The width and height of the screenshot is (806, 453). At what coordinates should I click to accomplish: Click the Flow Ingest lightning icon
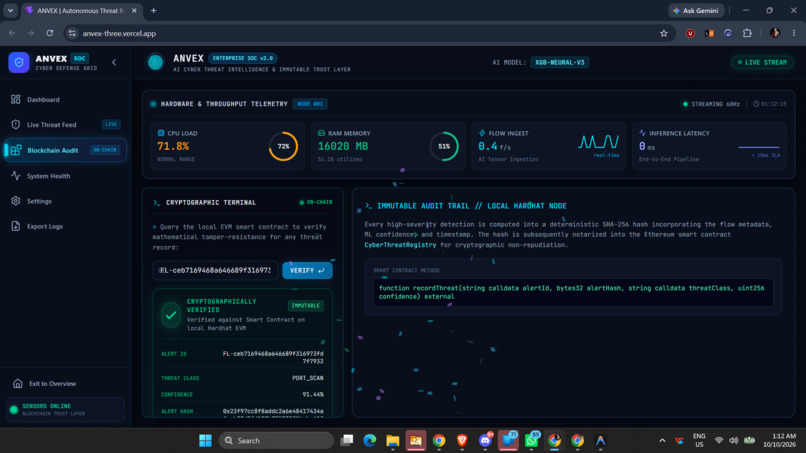coord(482,133)
